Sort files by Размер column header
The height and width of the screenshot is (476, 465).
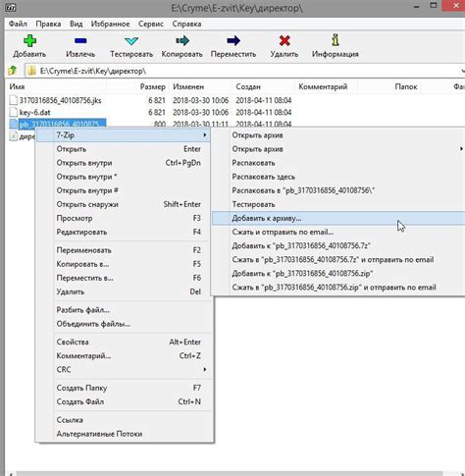point(152,86)
